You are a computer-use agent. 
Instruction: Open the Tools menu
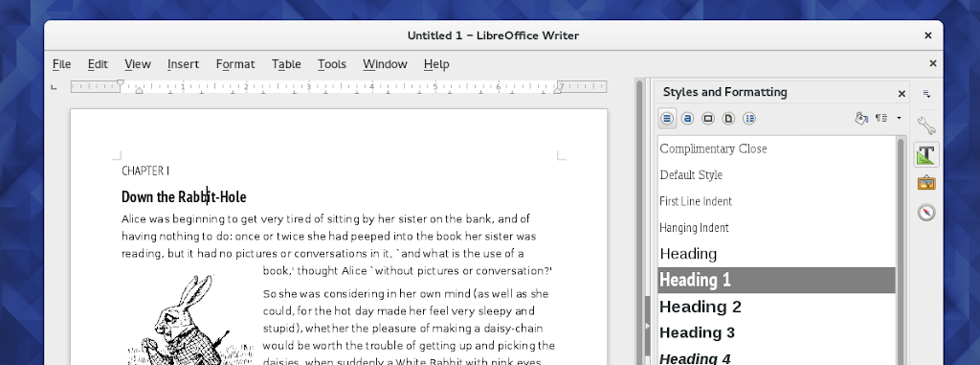[332, 64]
